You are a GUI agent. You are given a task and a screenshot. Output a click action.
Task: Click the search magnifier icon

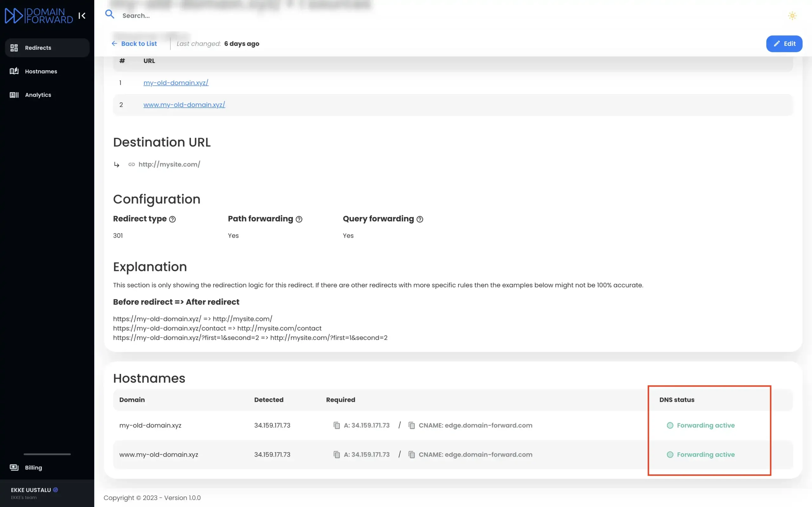(110, 15)
